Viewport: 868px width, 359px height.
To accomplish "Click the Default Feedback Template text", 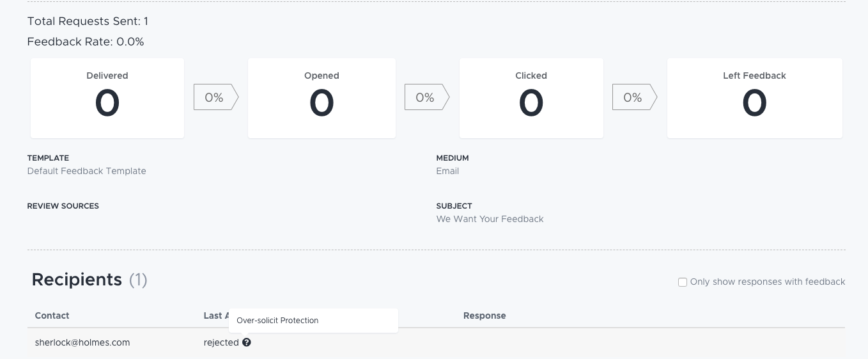I will [x=87, y=171].
